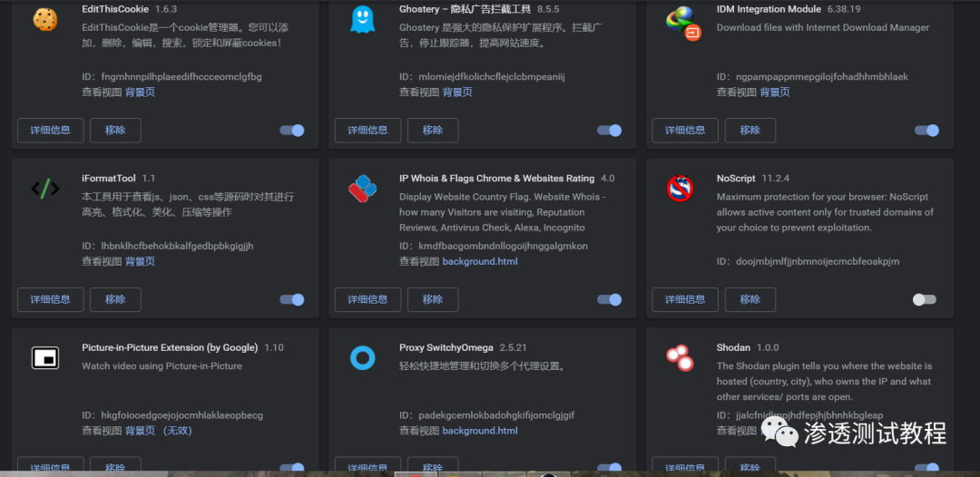The width and height of the screenshot is (980, 477).
Task: Click the Shodan 1.0.0 title text
Action: point(748,347)
